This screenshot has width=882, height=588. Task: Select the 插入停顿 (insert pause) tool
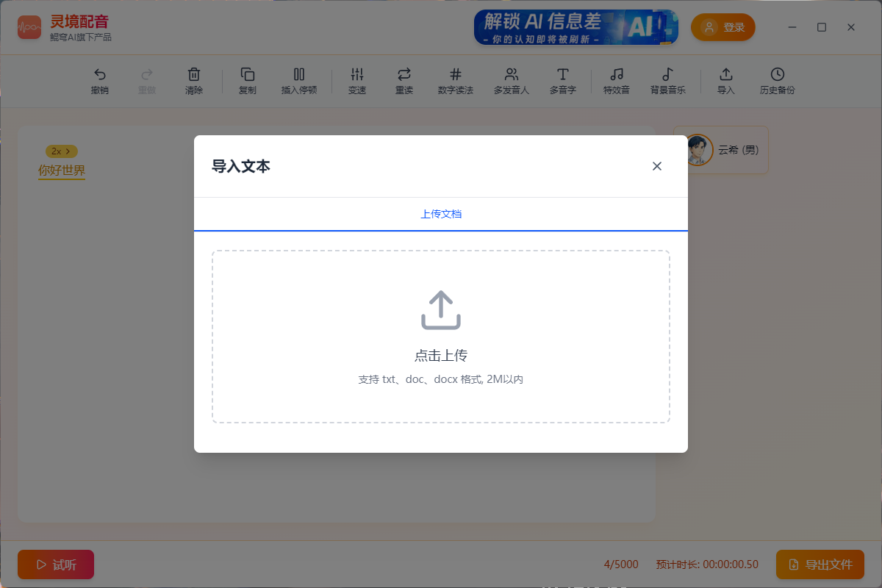tap(298, 81)
